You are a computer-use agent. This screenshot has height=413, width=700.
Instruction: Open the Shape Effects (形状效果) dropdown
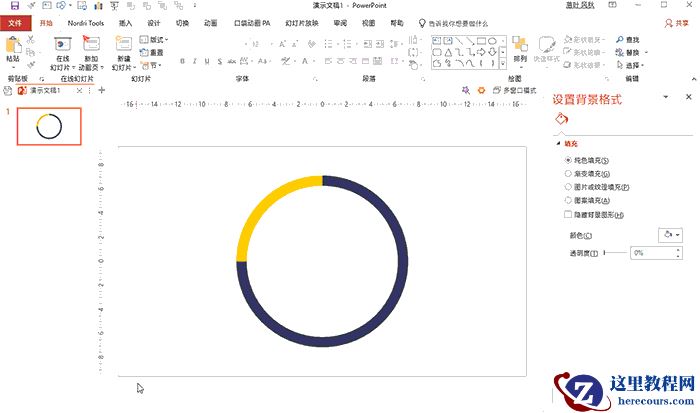coord(584,65)
